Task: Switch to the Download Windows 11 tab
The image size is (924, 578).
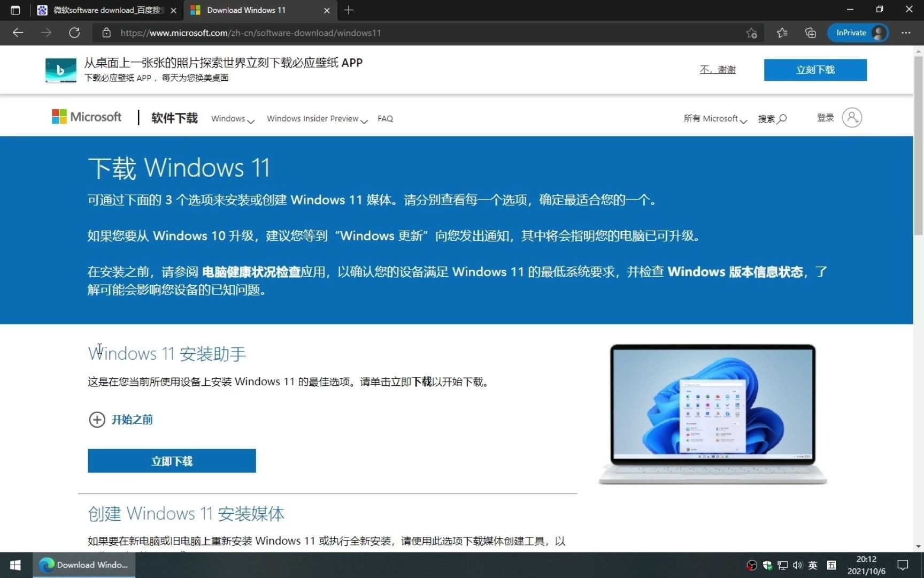Action: pyautogui.click(x=260, y=10)
